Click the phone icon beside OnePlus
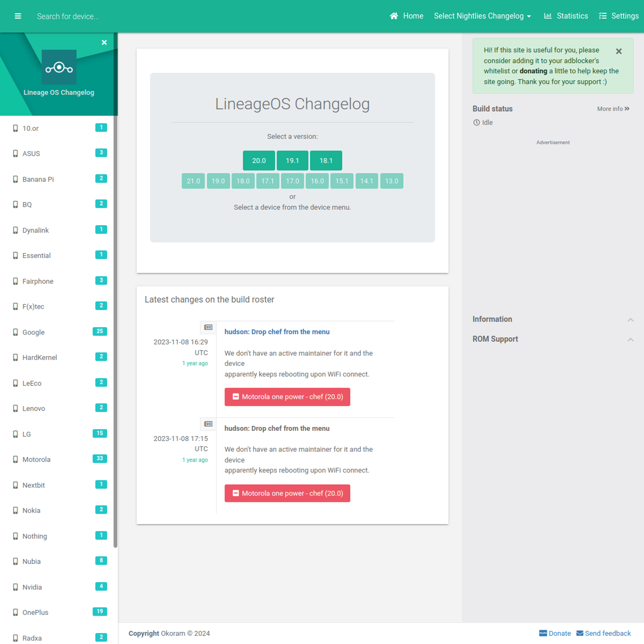 coord(15,612)
